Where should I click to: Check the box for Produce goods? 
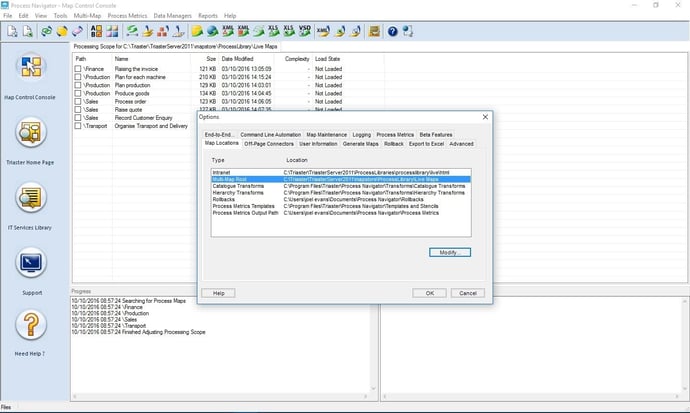point(78,93)
